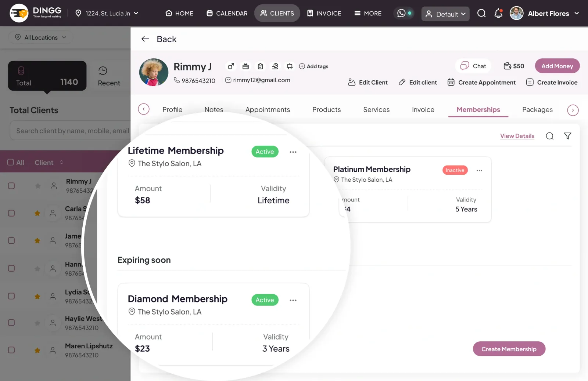The image size is (588, 381).
Task: Open Chat with Rimmy J
Action: coord(473,66)
